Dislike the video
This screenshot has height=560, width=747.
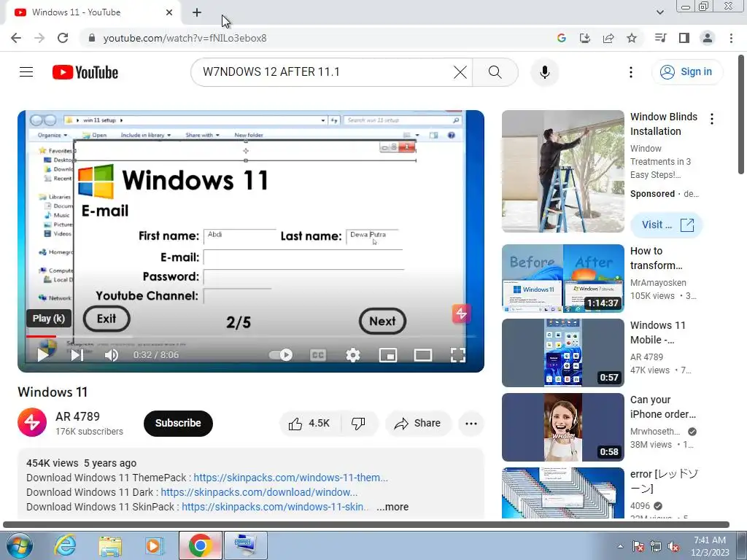coord(358,424)
